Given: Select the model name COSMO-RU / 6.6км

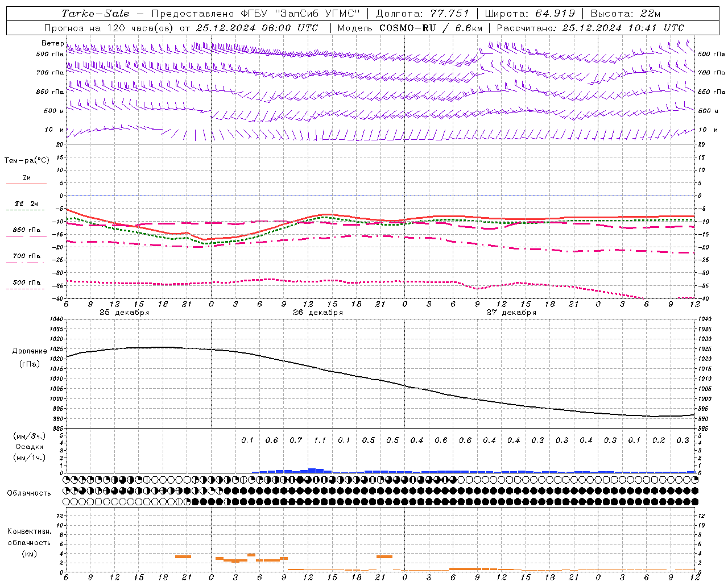Looking at the screenshot, I should click(431, 28).
